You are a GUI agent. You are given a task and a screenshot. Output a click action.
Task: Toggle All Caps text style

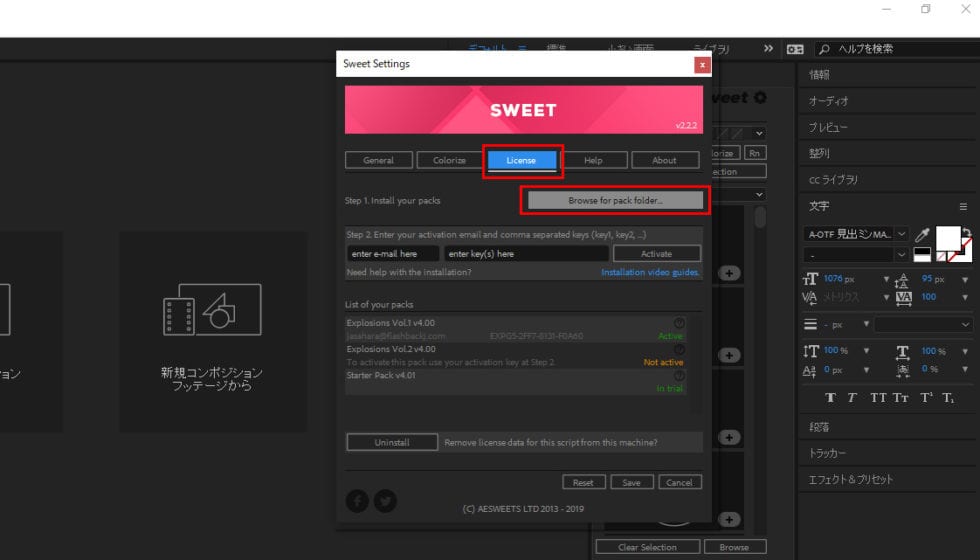[878, 398]
